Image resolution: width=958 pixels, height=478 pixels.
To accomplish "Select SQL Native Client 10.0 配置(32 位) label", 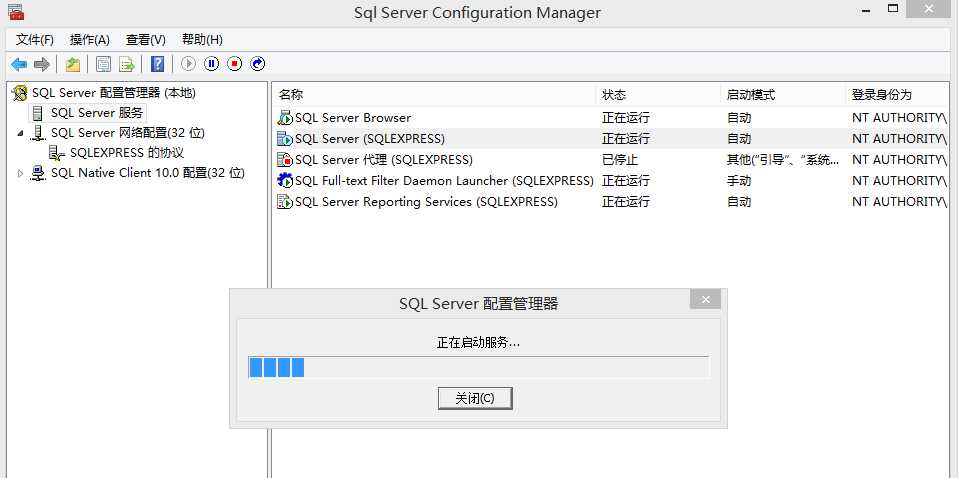I will [148, 174].
